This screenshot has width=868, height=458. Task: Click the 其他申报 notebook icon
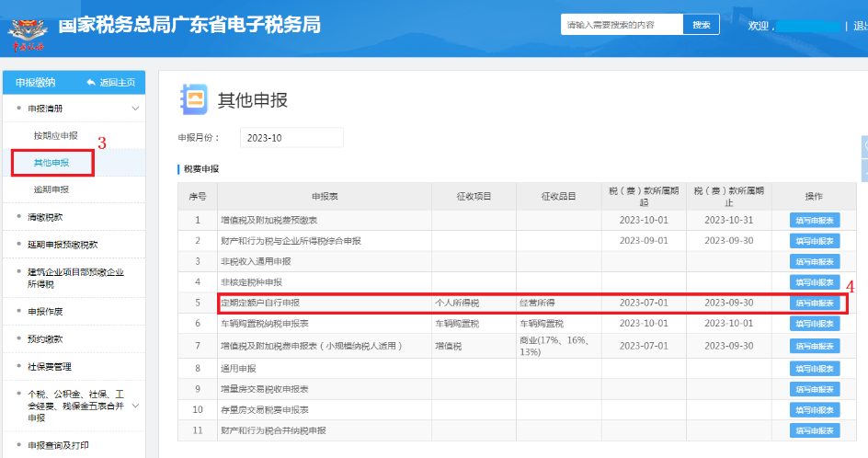pyautogui.click(x=194, y=99)
